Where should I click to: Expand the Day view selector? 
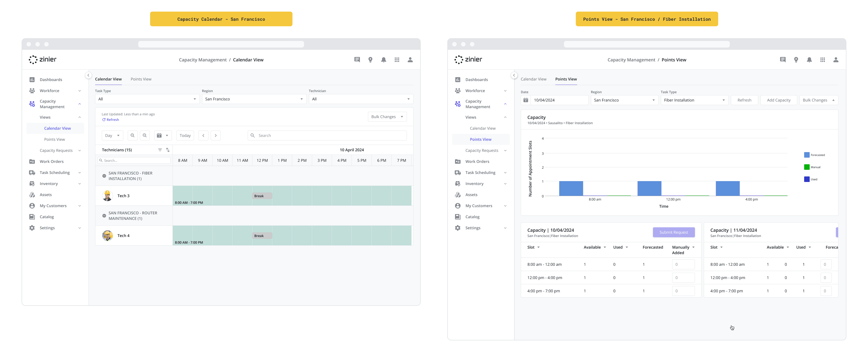pyautogui.click(x=112, y=136)
